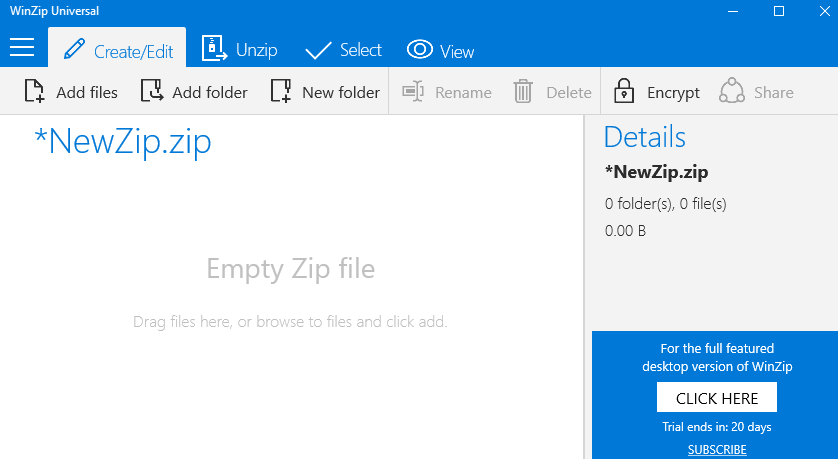The image size is (838, 459).
Task: Click the Encrypt padlock icon
Action: coord(624,92)
